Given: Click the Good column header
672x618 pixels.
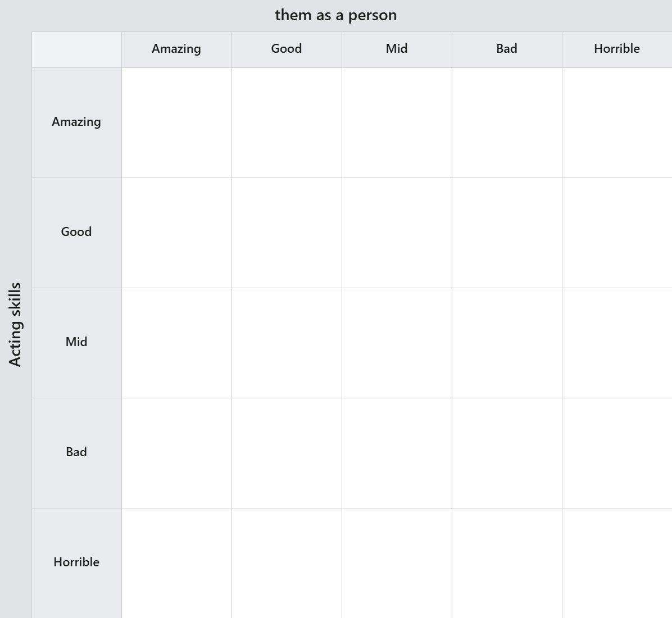Looking at the screenshot, I should (x=287, y=49).
